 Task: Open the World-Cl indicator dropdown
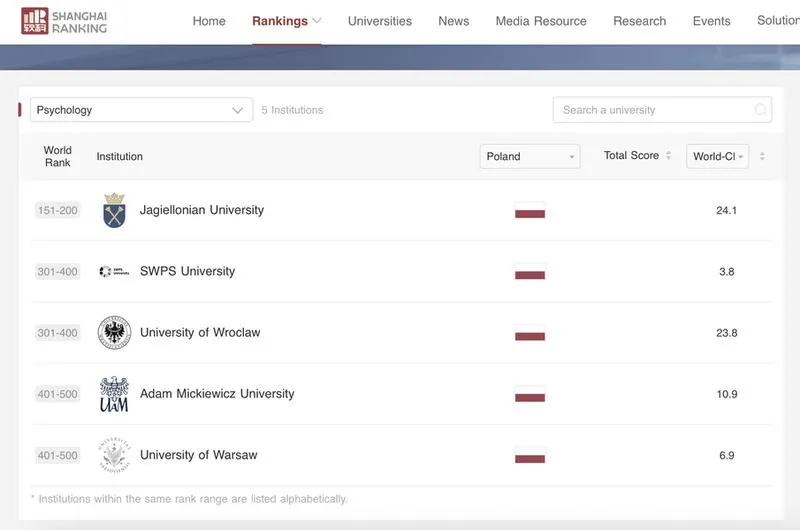[718, 156]
